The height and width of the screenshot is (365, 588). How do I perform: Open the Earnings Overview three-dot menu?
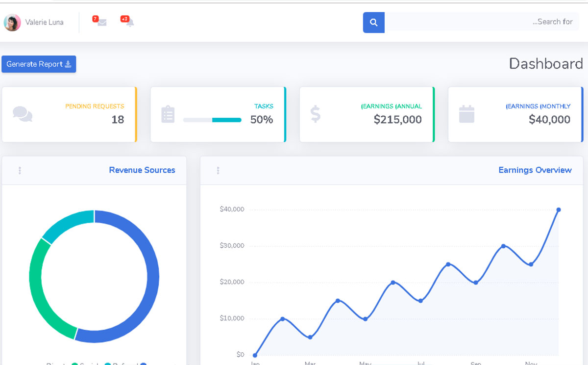(218, 170)
